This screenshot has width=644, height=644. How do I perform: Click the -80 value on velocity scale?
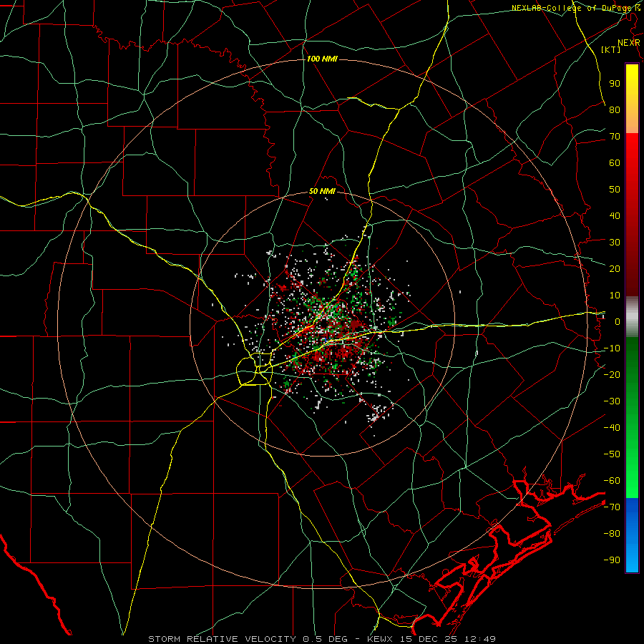point(612,534)
